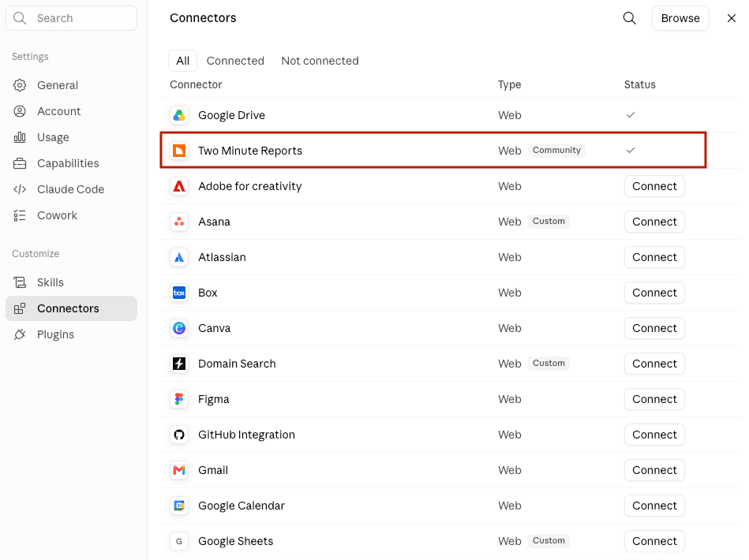The height and width of the screenshot is (560, 749).
Task: Click the Status column header
Action: click(639, 84)
